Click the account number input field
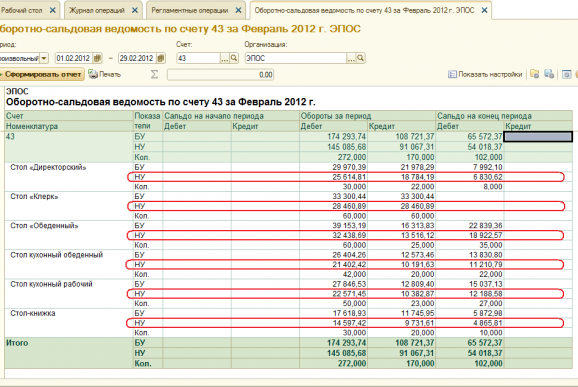Viewport: 578px width, 387px height. coord(198,58)
